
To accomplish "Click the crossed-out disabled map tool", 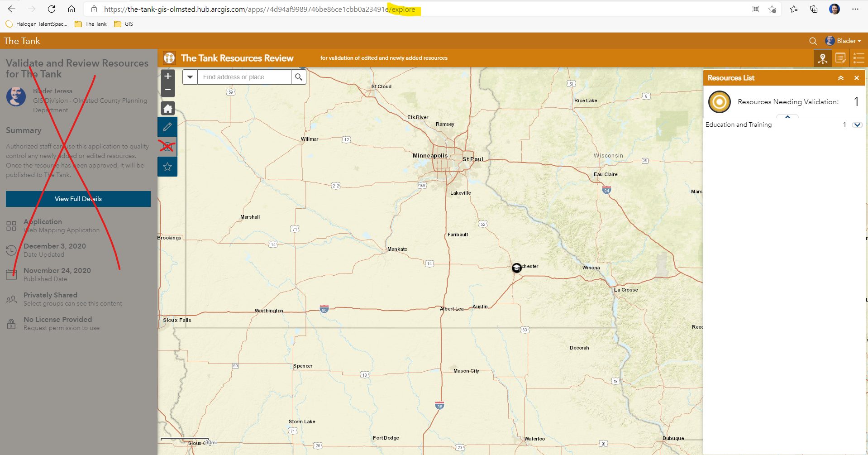I will tap(167, 146).
